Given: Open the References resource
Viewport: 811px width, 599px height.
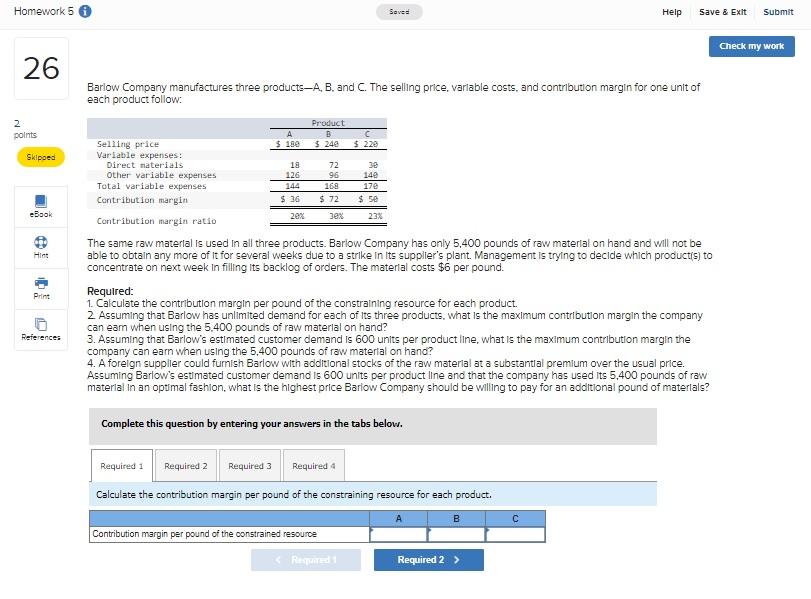Looking at the screenshot, I should point(41,330).
